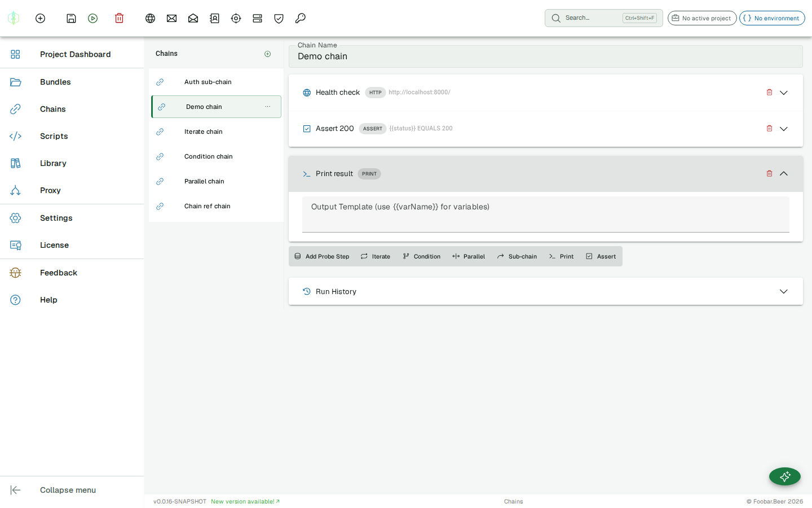Open Project Dashboard in sidebar
812x508 pixels.
coord(72,54)
